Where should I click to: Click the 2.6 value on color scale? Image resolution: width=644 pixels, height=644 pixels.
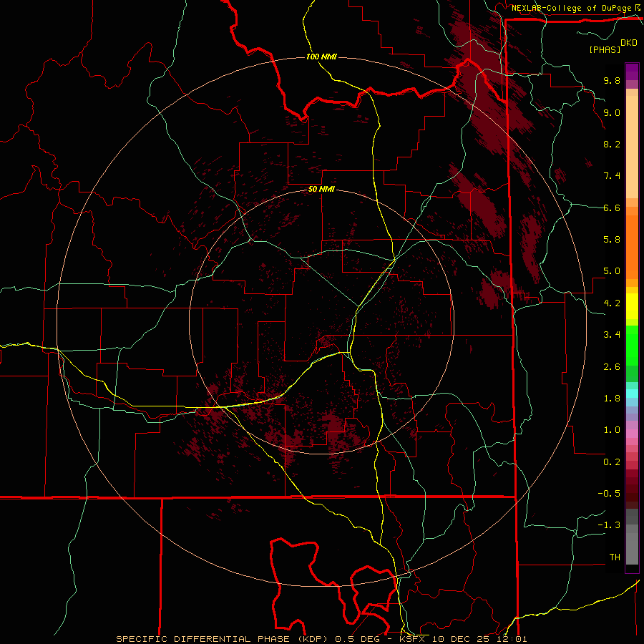click(612, 366)
